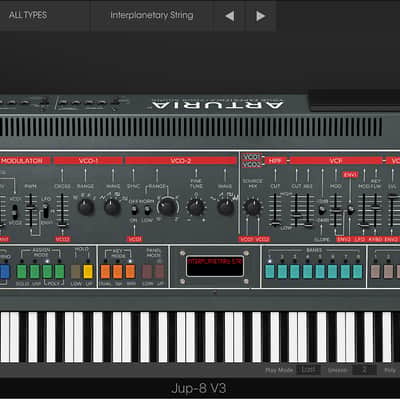Select Uni assign mode green button

tap(35, 272)
